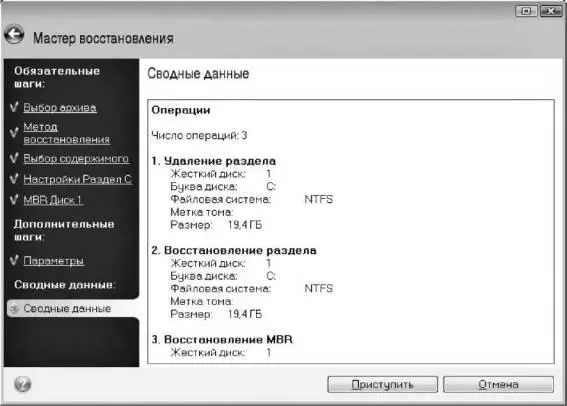Open the Выбор архива step

click(x=60, y=107)
